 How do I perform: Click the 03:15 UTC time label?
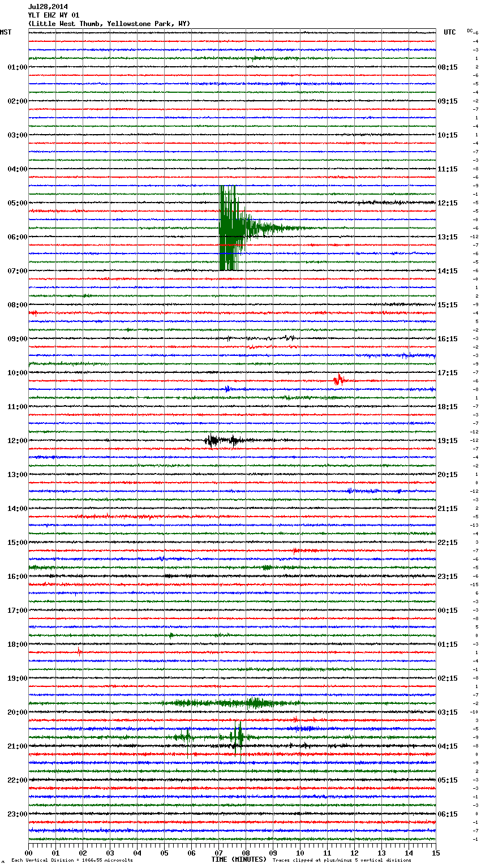point(448,712)
